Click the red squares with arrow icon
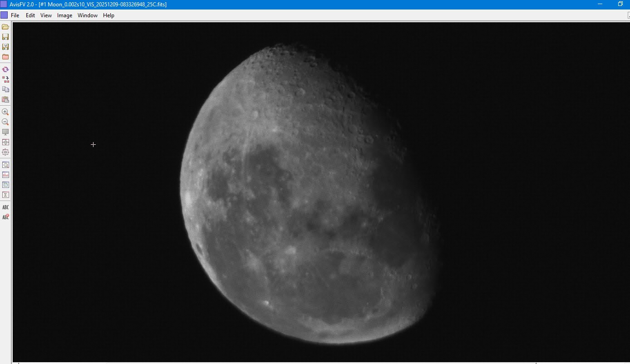Image resolution: width=630 pixels, height=364 pixels. tap(5, 79)
